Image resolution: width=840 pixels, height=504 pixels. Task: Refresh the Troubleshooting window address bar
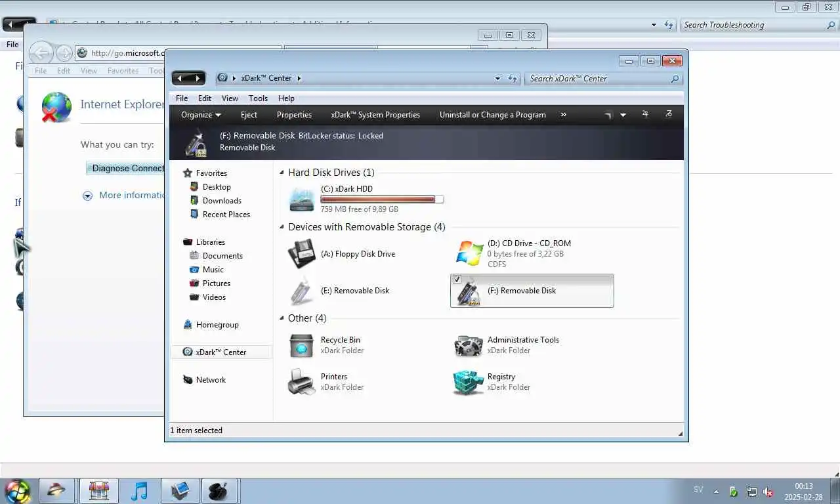(669, 25)
